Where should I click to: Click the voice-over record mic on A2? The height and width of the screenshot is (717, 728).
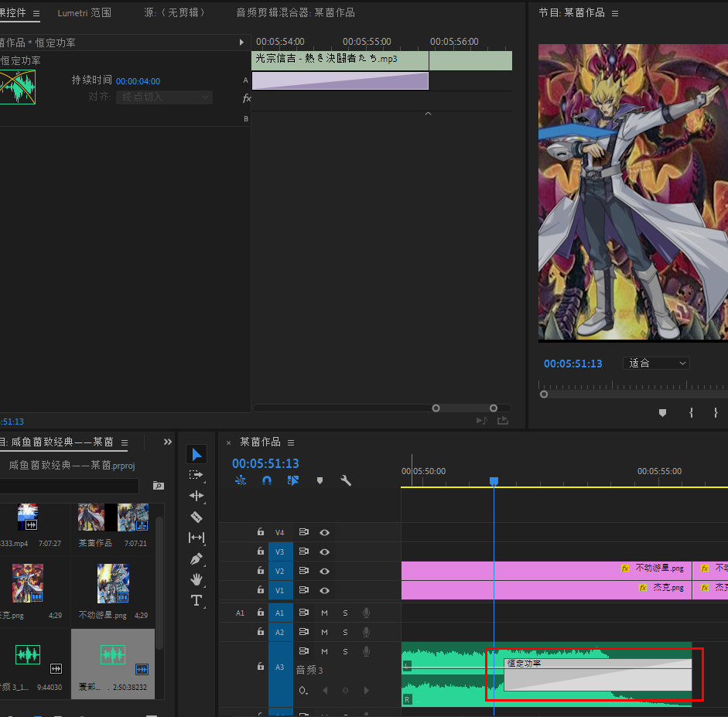[367, 632]
